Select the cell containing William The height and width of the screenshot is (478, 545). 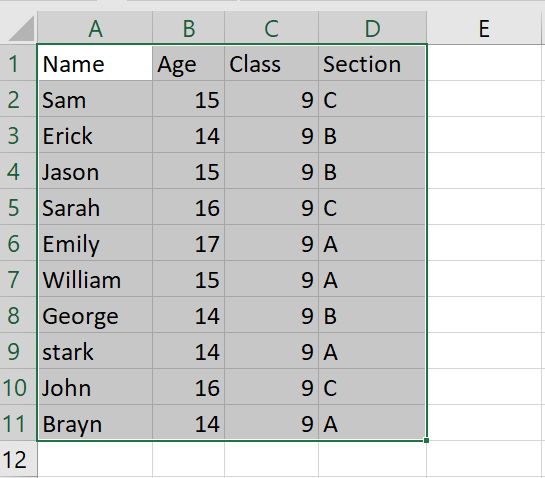tap(95, 279)
